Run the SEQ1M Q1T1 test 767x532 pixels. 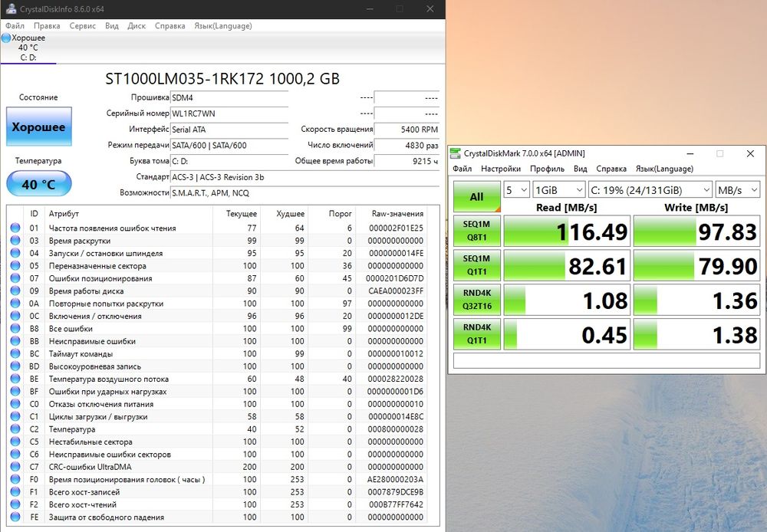[477, 265]
